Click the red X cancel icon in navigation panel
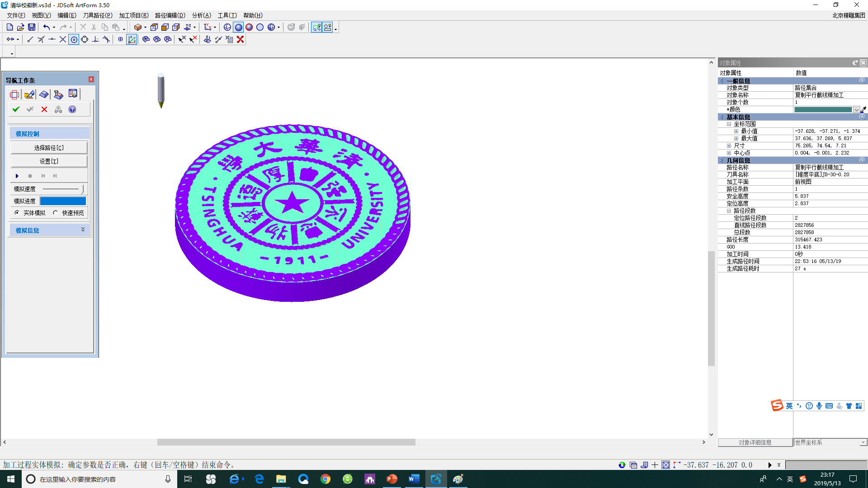Viewport: 868px width, 488px height. pyautogui.click(x=44, y=109)
